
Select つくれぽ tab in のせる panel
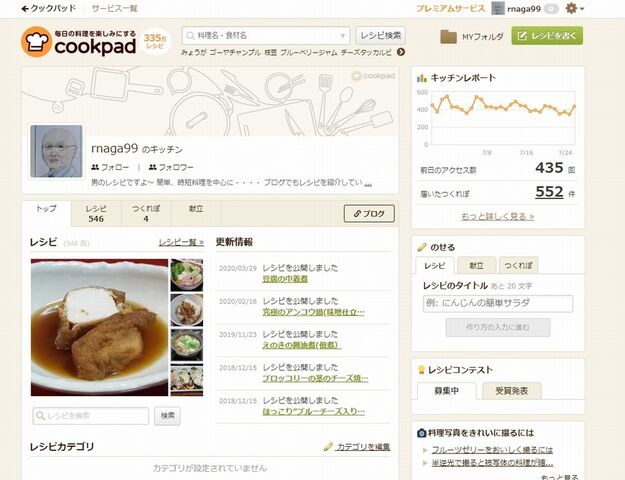point(518,266)
